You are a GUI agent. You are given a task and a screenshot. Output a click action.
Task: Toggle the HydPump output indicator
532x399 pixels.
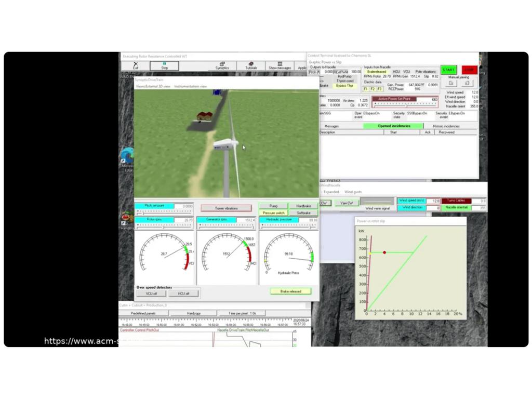(344, 77)
